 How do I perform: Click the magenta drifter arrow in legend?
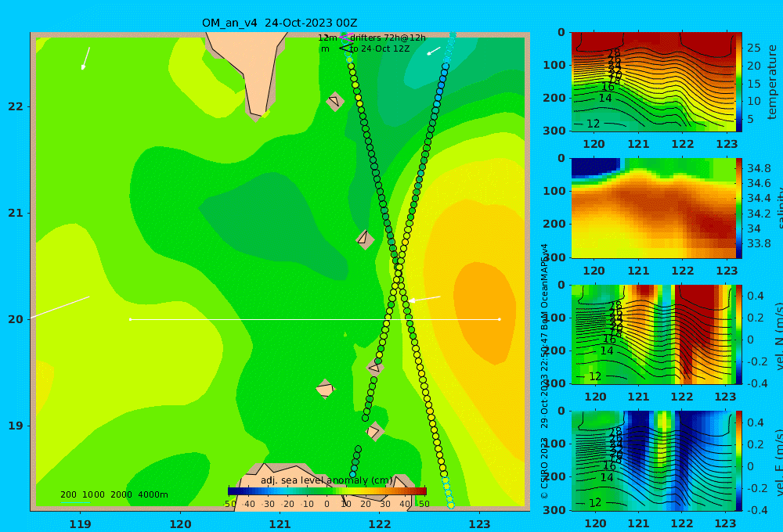345,38
